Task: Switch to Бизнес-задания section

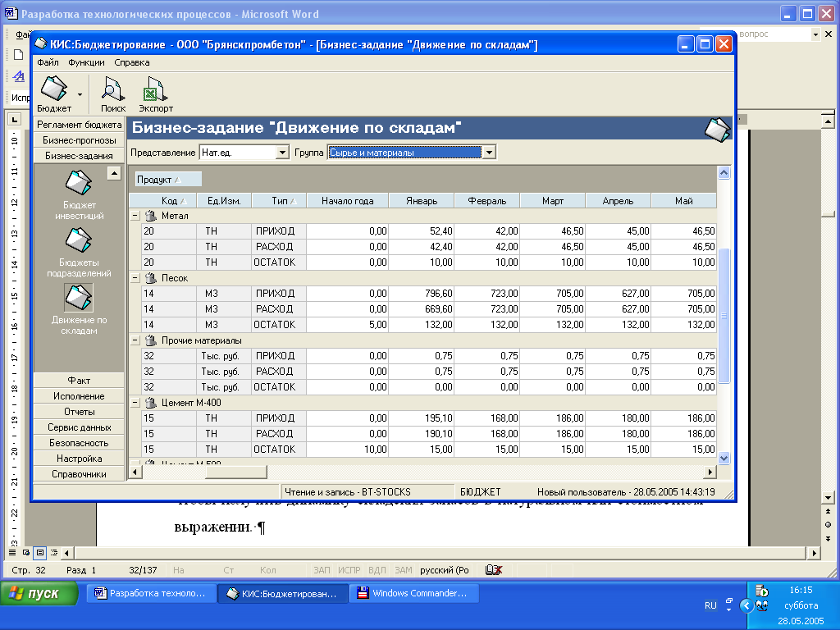Action: [80, 155]
